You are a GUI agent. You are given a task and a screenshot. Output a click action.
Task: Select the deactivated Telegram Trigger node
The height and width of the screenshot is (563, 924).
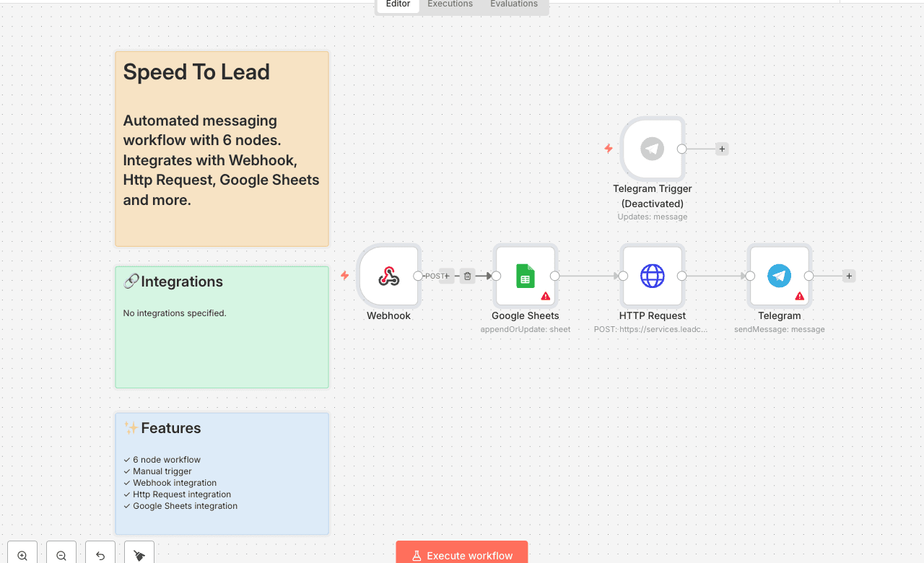click(x=652, y=149)
